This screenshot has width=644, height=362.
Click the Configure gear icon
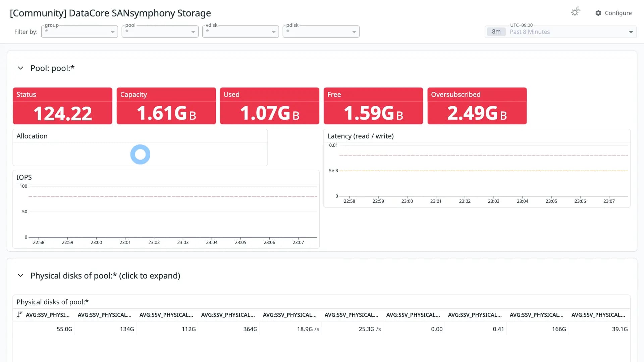pos(598,13)
